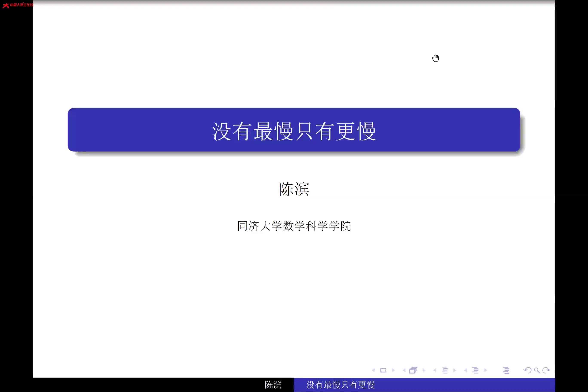The image size is (588, 392).
Task: Click the magnifier search icon
Action: pos(537,370)
